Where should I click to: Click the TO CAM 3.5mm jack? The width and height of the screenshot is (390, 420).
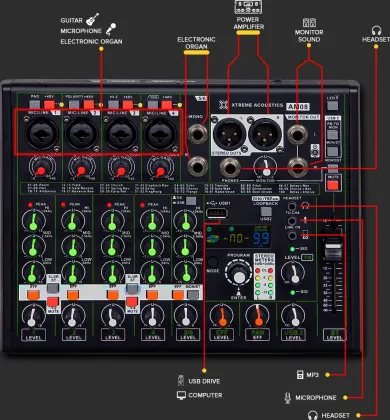[292, 221]
